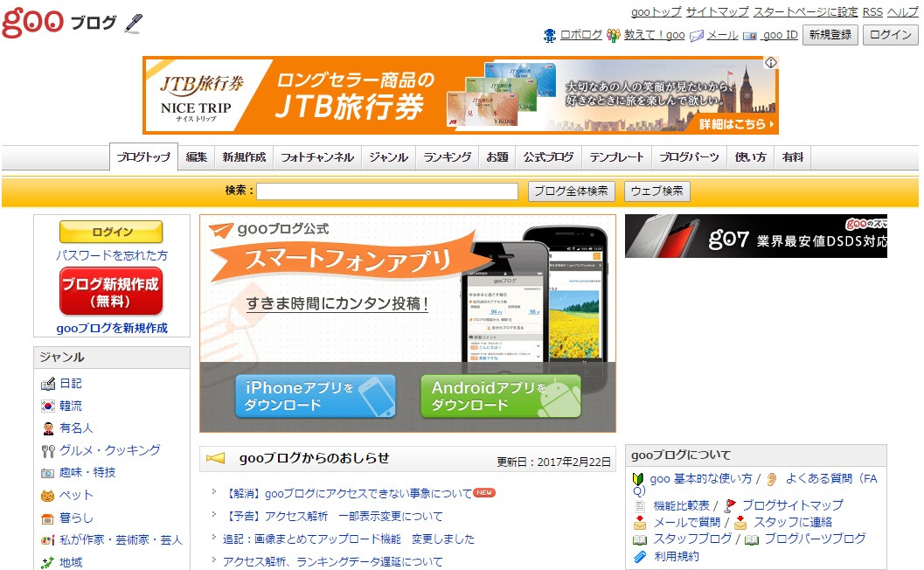This screenshot has width=924, height=570.
Task: Download the Androidアプリ
Action: click(x=501, y=396)
